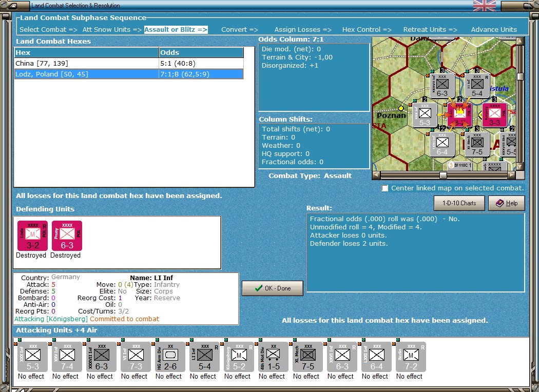
Task: Click the XXX Inf 5-3 unit on the map
Action: pyautogui.click(x=425, y=115)
